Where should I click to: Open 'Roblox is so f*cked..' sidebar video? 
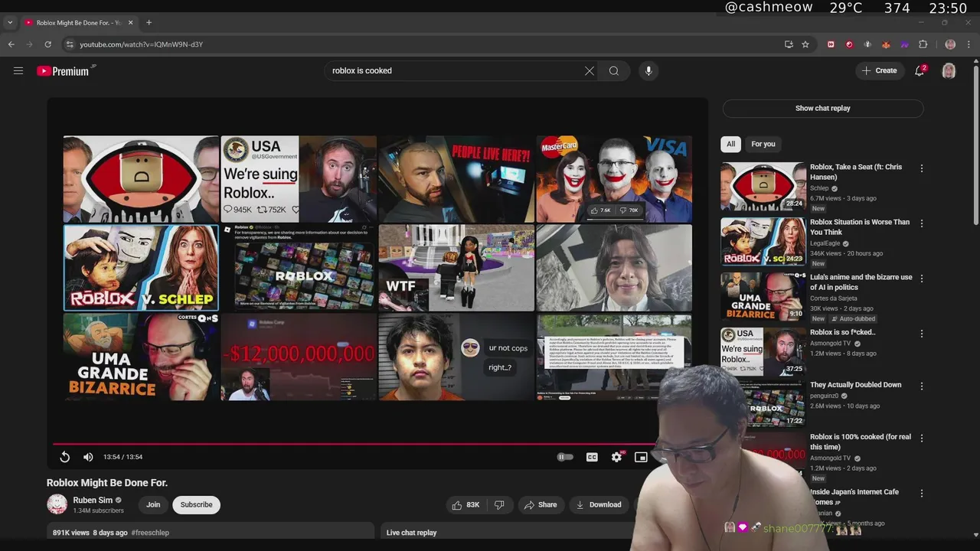click(843, 332)
